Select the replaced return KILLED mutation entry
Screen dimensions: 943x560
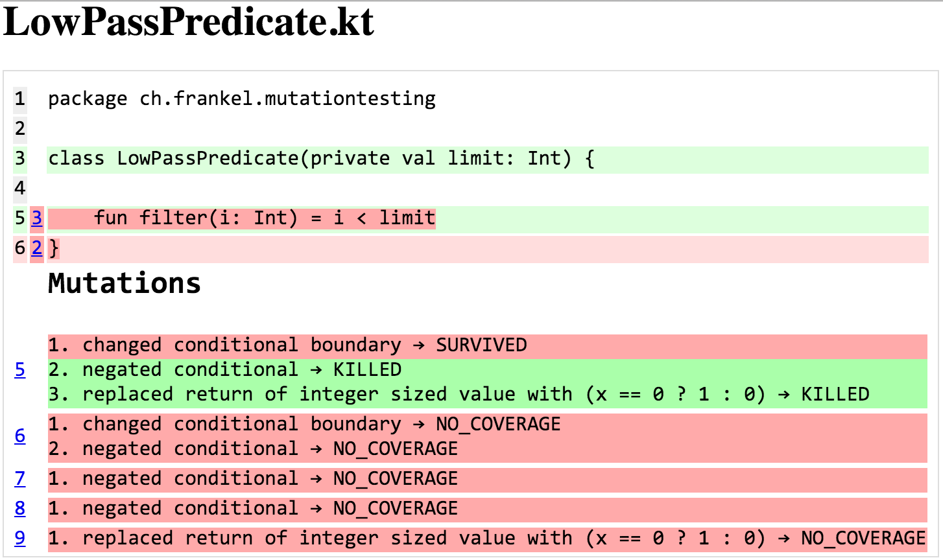459,395
